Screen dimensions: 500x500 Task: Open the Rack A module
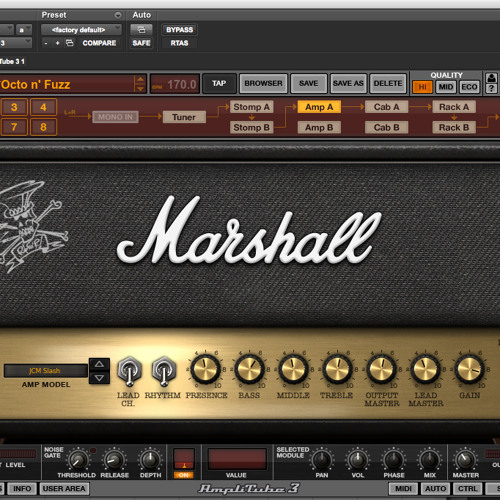pyautogui.click(x=454, y=107)
